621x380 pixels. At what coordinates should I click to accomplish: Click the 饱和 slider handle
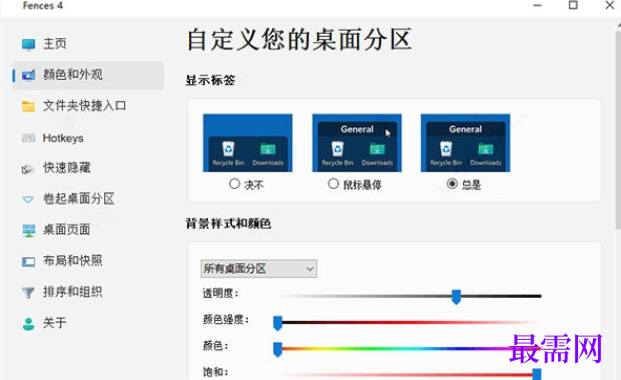coord(537,374)
